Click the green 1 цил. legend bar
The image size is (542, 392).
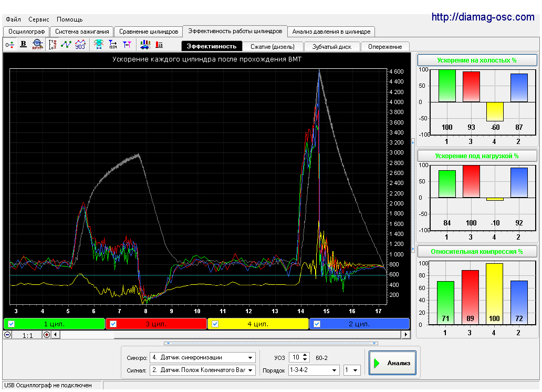coord(54,324)
